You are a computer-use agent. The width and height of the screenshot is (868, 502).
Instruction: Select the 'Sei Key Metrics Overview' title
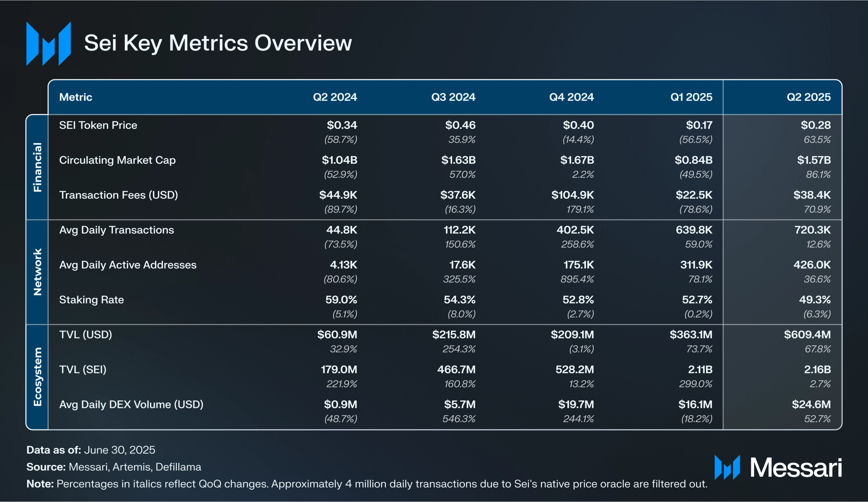pos(218,43)
